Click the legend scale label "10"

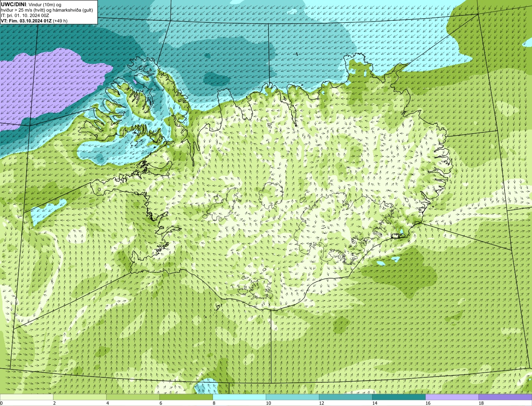[268, 403]
